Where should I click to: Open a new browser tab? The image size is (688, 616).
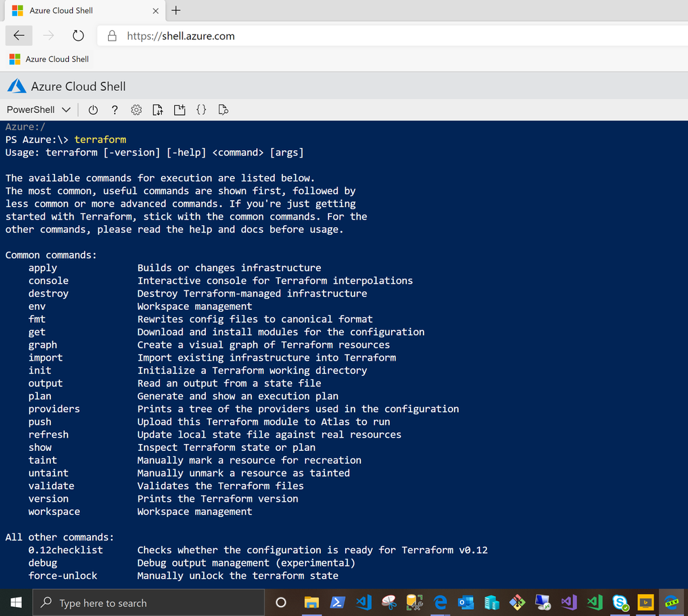point(176,10)
